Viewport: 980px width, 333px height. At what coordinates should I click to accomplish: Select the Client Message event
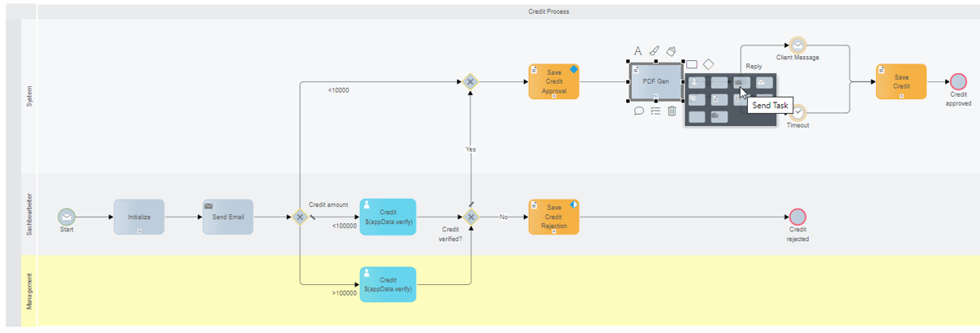coord(798,45)
